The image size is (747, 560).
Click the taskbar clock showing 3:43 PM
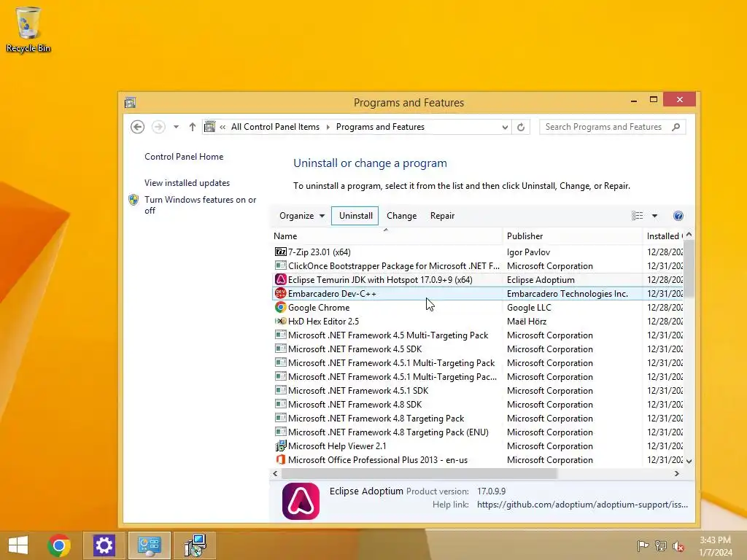(716, 545)
